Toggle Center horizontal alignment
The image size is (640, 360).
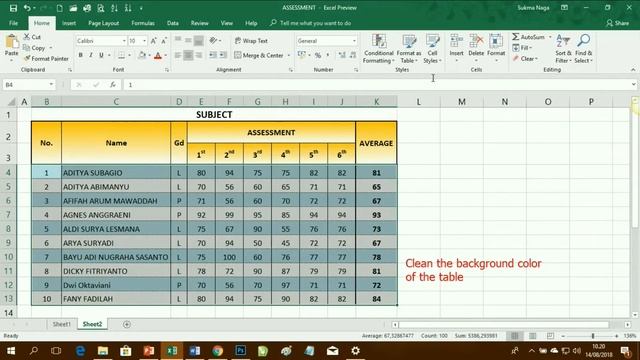(x=188, y=55)
